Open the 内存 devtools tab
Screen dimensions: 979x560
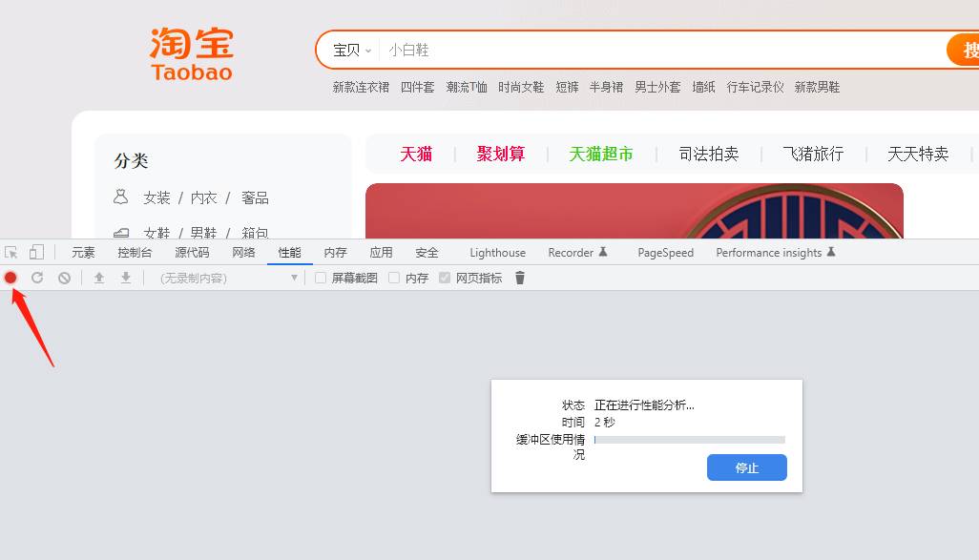[x=335, y=252]
